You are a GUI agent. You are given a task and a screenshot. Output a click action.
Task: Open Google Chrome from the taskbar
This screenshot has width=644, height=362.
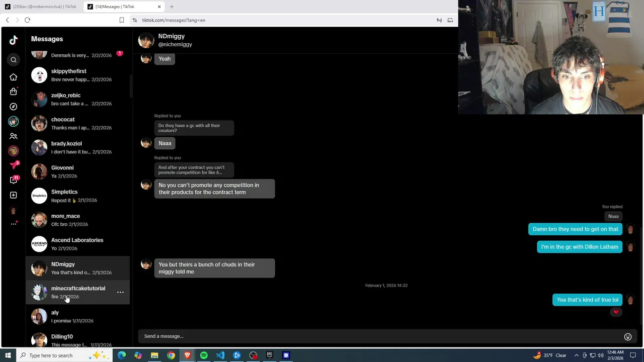pyautogui.click(x=171, y=355)
